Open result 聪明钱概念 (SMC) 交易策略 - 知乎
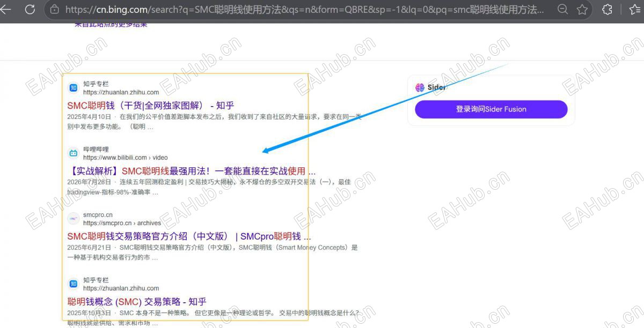The image size is (644, 328). click(x=137, y=302)
